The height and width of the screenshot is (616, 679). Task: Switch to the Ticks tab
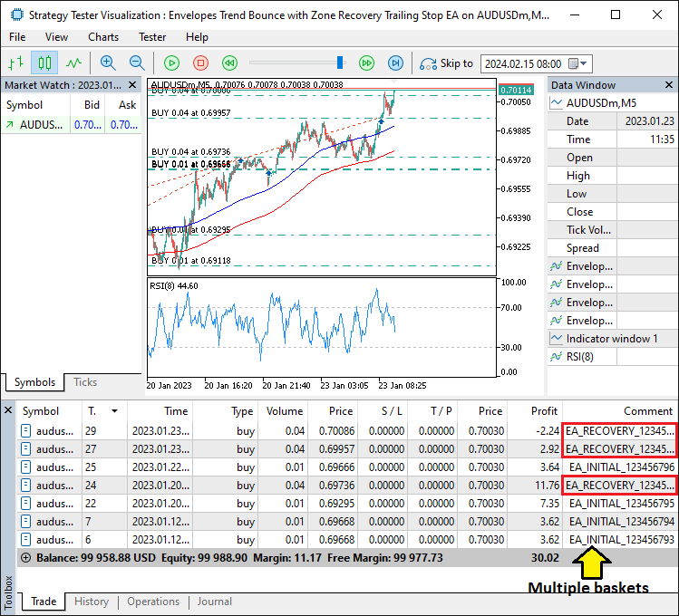pos(85,382)
